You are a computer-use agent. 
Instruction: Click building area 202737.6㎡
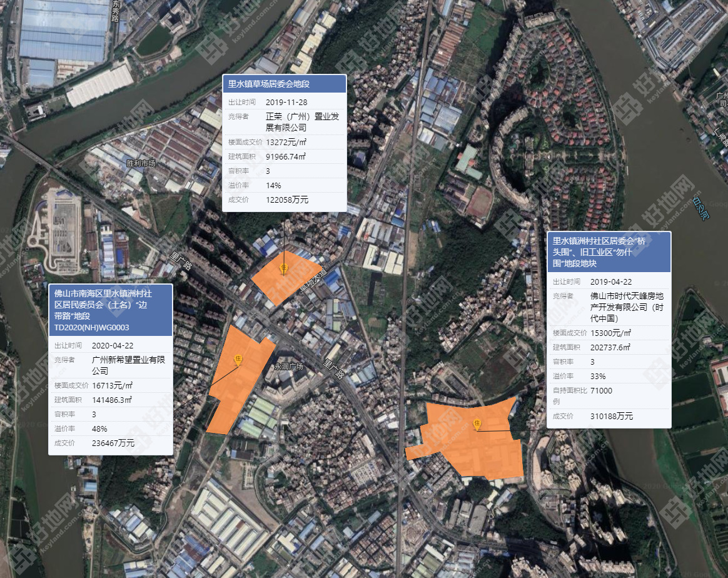point(610,347)
